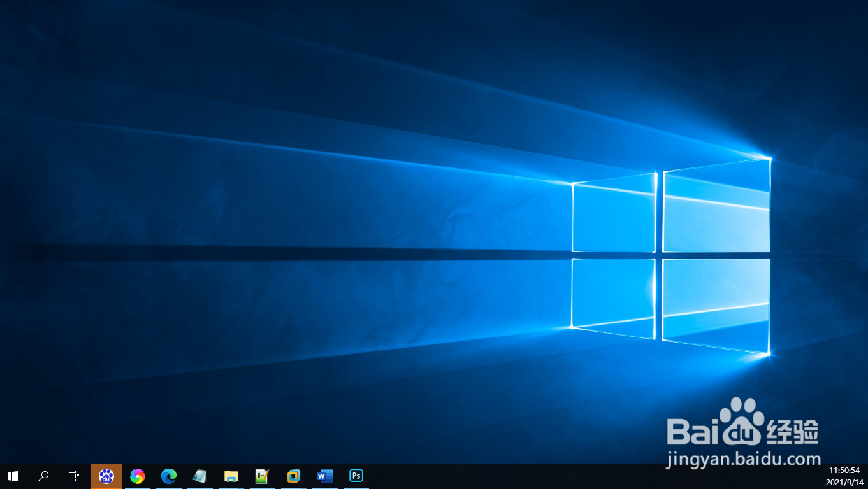Open taskbar search magnifier

pos(43,476)
